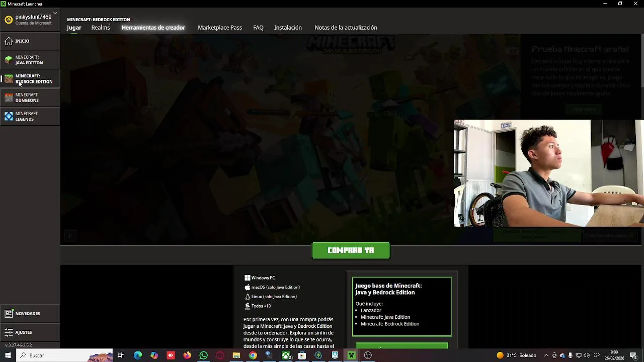The width and height of the screenshot is (644, 362).
Task: Open the clock showing 9:09
Action: (614, 355)
